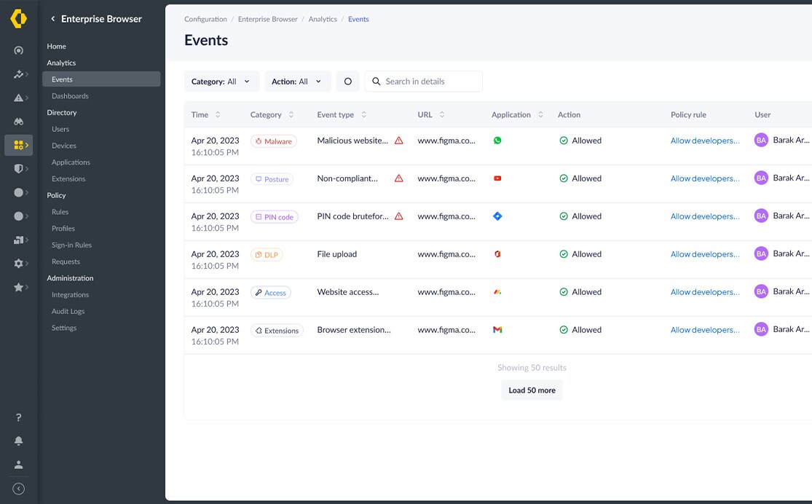Select Dashboards under Analytics

(70, 95)
